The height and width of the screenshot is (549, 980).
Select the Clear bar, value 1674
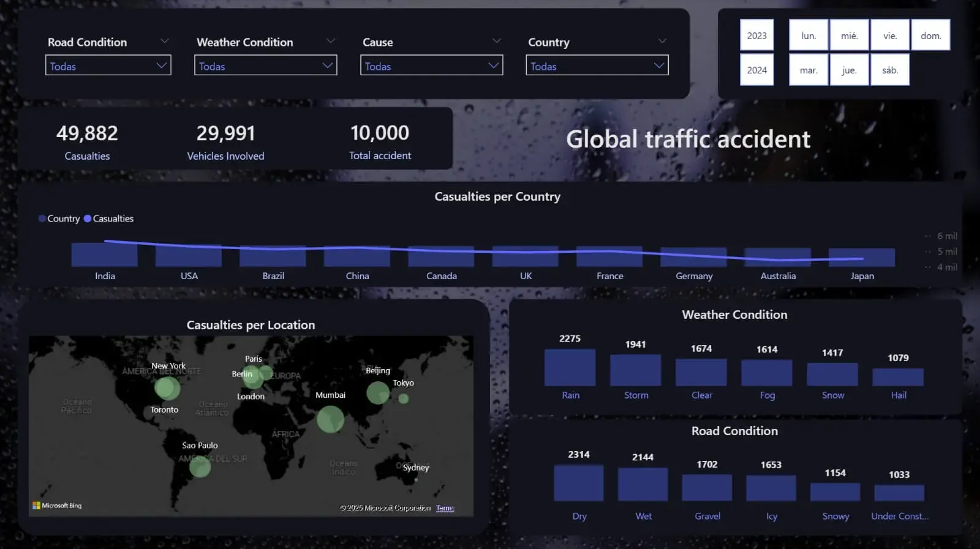(x=701, y=372)
